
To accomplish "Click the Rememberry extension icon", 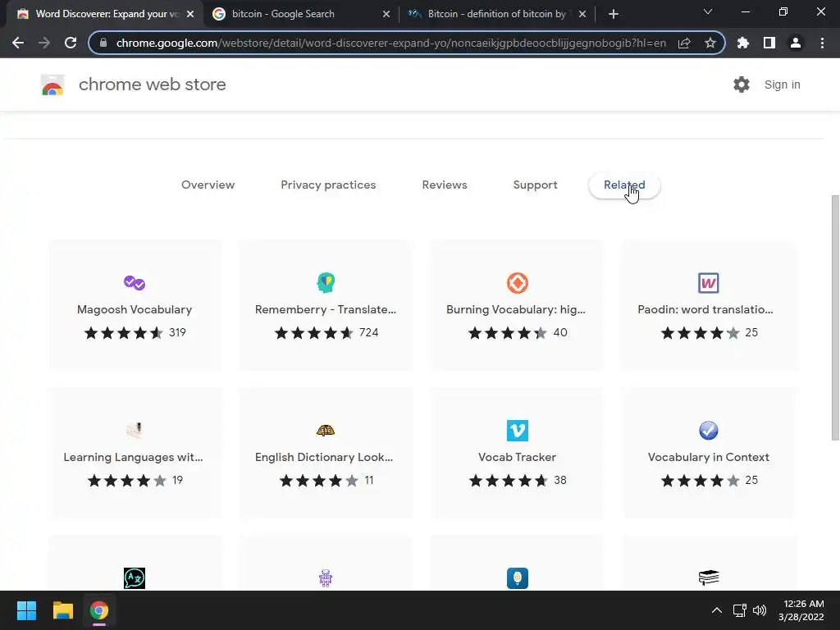I will tap(326, 282).
